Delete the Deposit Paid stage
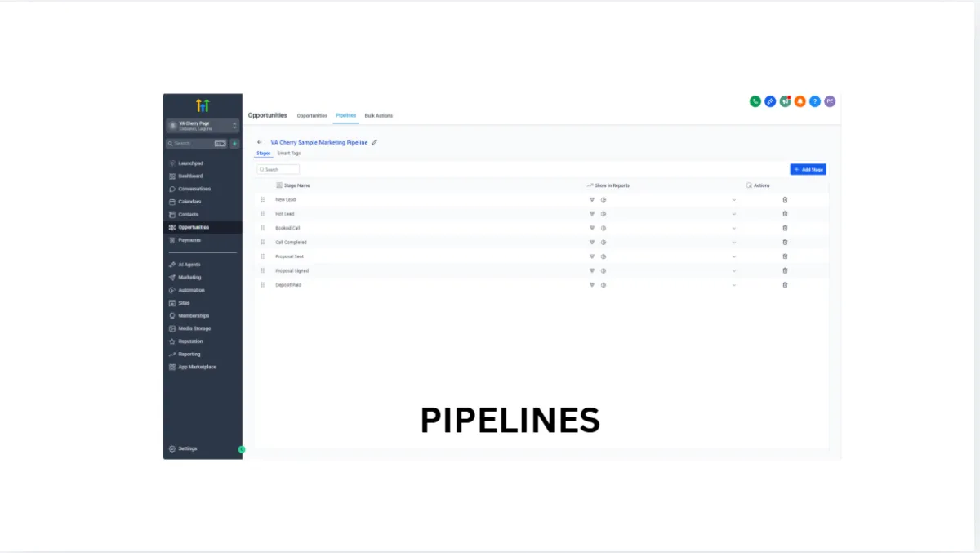The image size is (980, 553). [785, 285]
